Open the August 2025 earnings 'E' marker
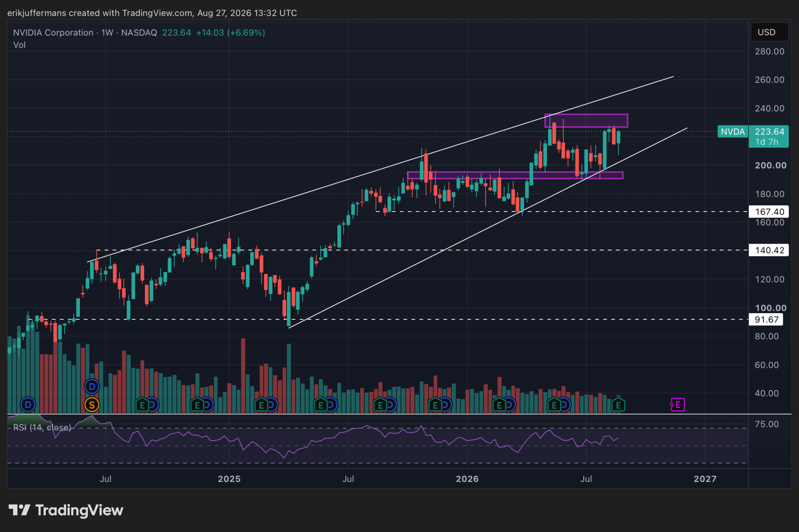799x532 pixels. click(380, 405)
